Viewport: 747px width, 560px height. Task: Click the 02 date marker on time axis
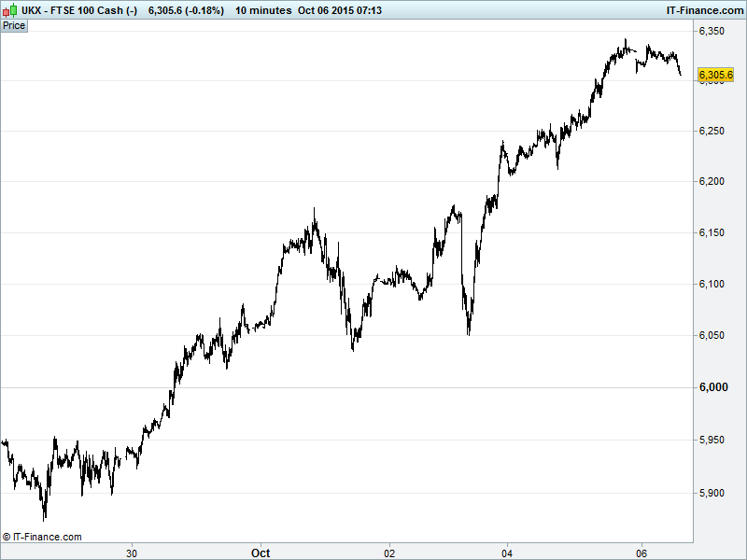coord(390,552)
